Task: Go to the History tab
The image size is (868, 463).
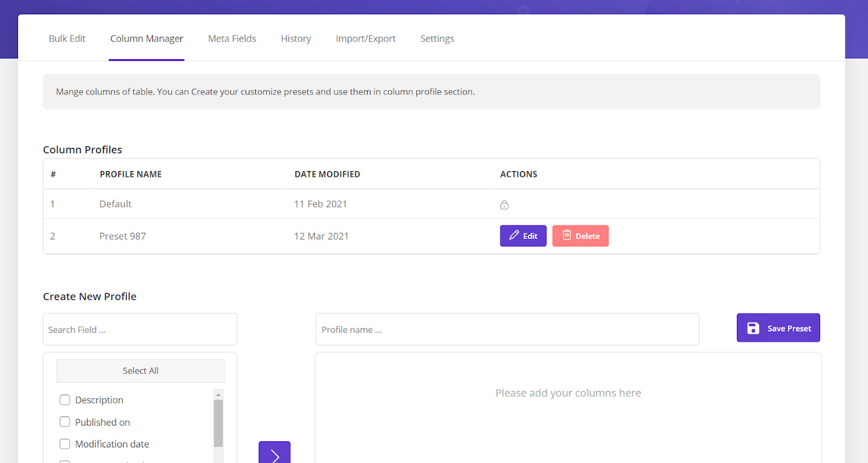Action: coord(296,39)
